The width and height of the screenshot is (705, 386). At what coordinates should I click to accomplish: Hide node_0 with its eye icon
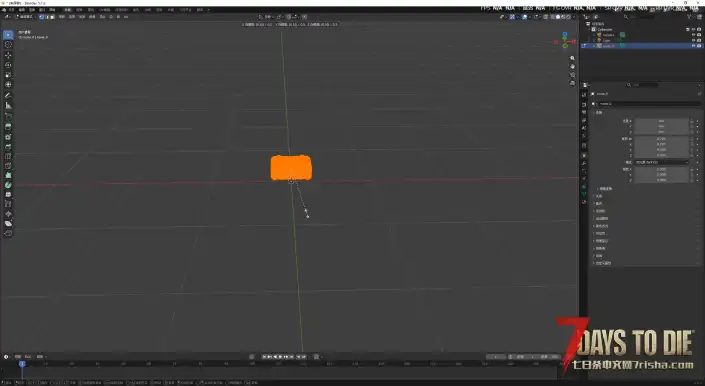693,46
